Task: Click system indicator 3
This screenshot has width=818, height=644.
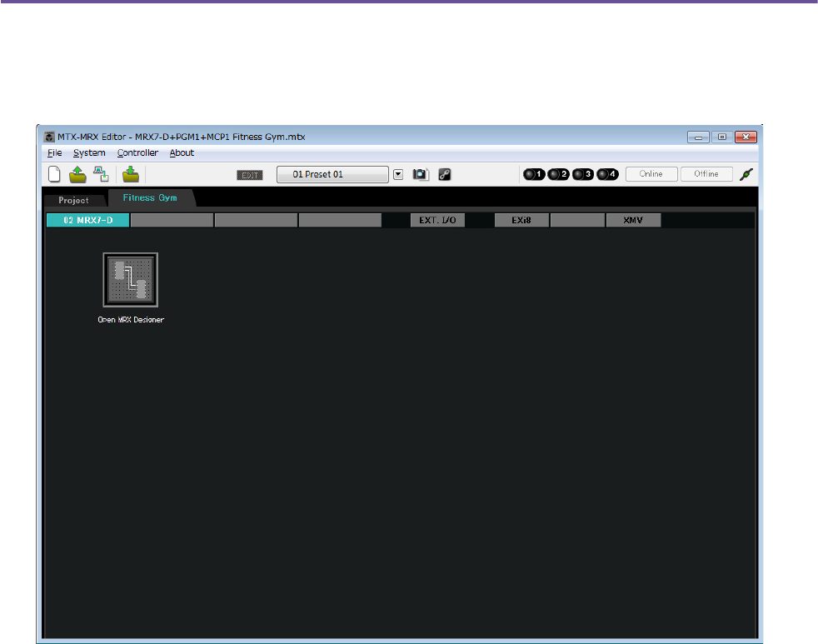Action: click(x=583, y=174)
